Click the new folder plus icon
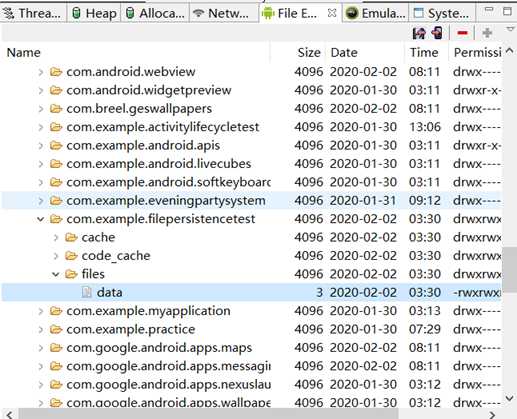 coord(487,33)
